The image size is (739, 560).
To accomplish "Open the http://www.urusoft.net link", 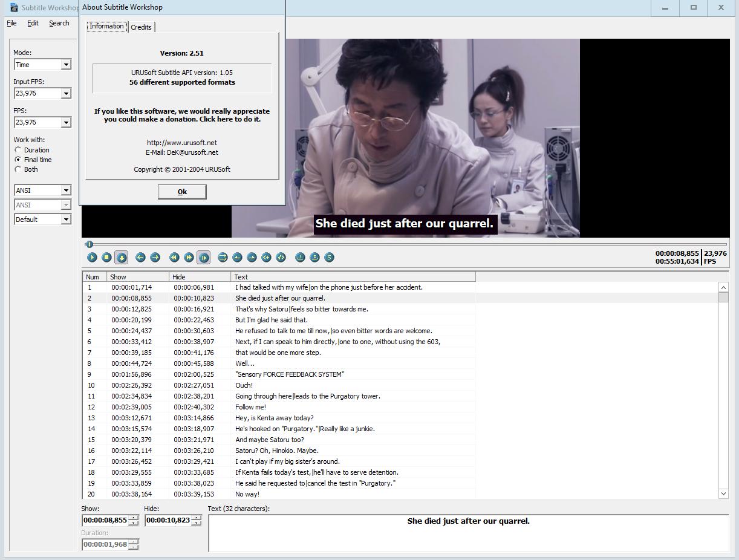I will 182,143.
